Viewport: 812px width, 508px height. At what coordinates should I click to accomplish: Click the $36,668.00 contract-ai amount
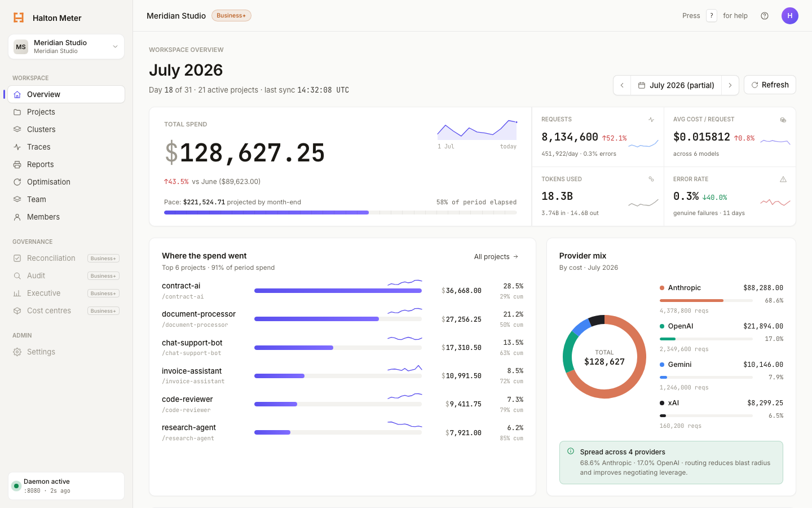point(462,291)
